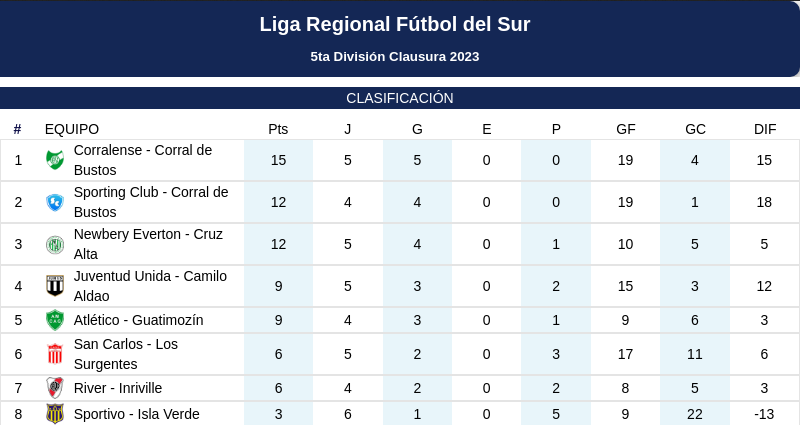Open the Sporting Club - Corral de Bustos link
This screenshot has width=800, height=425.
click(151, 202)
